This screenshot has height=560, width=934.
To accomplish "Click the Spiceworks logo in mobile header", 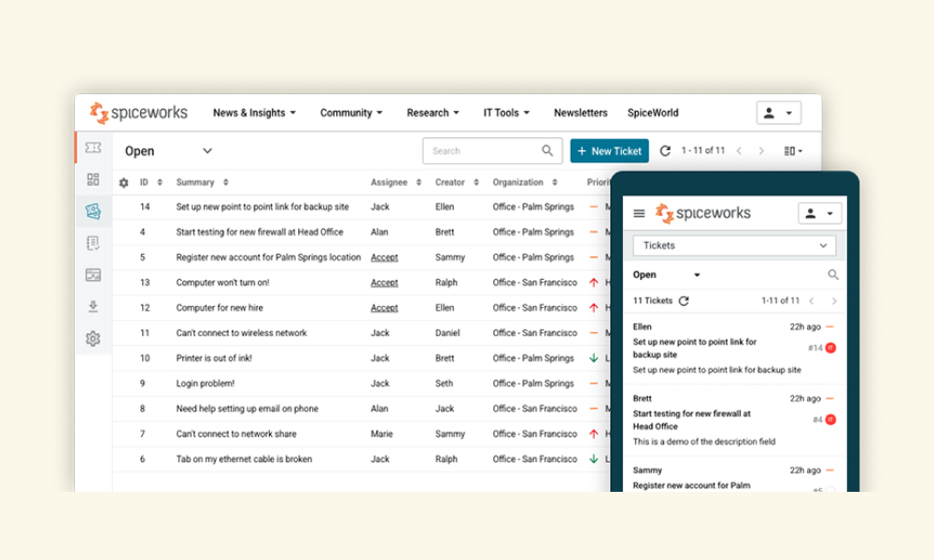I will (703, 213).
